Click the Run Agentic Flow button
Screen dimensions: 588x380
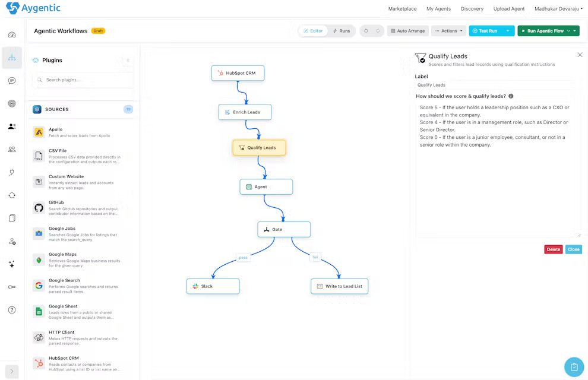[544, 31]
